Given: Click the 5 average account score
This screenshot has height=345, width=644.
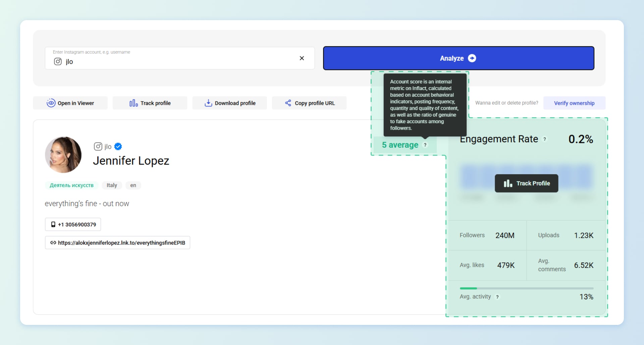Looking at the screenshot, I should click(400, 145).
